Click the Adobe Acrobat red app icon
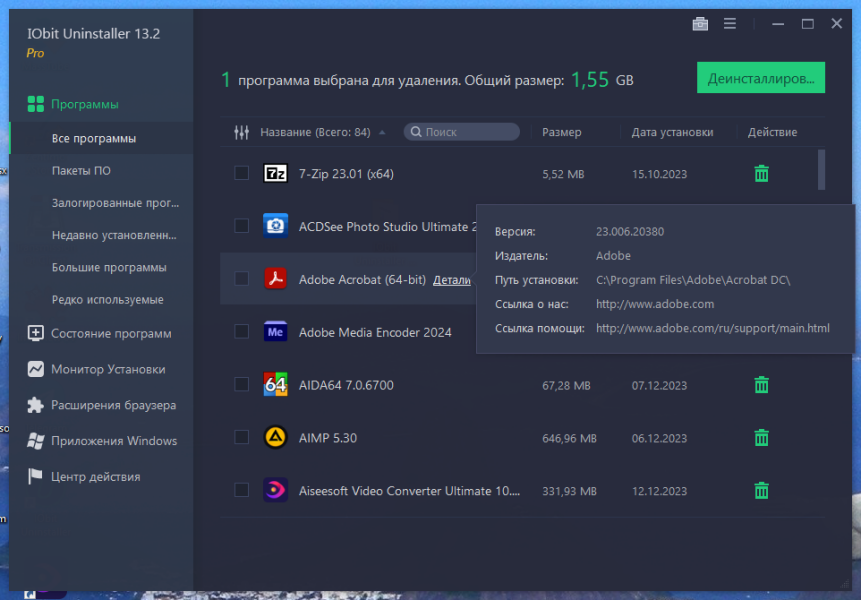Screen dimensions: 861x600 (275, 278)
